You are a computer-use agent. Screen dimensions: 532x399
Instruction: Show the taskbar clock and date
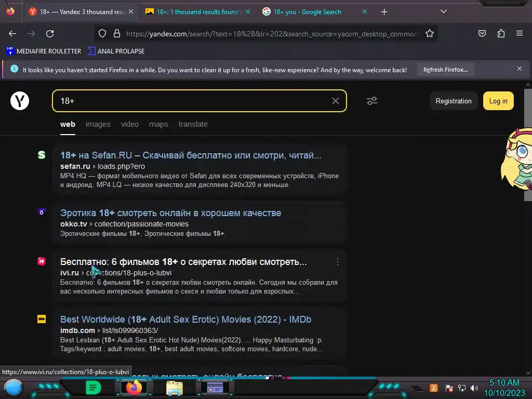coord(504,388)
